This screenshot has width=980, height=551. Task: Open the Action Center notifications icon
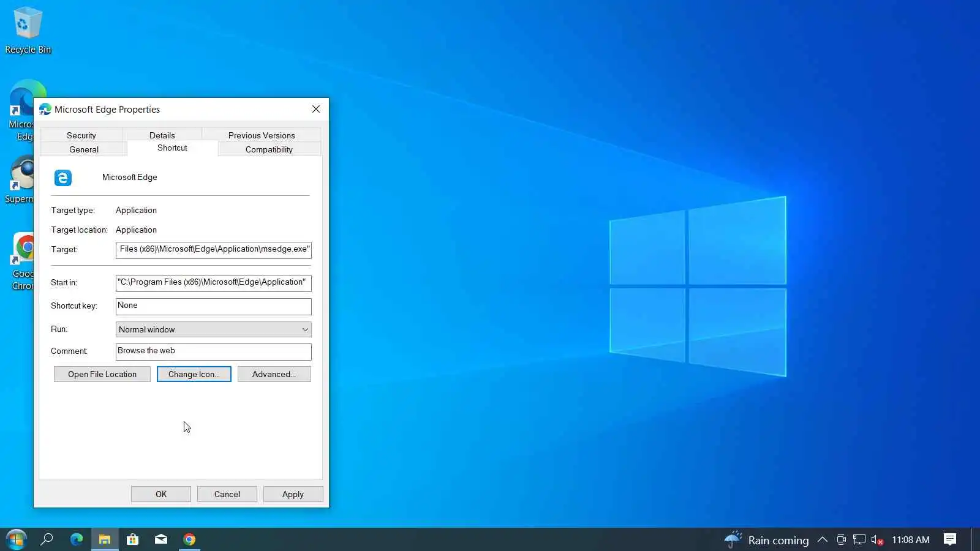pos(950,539)
